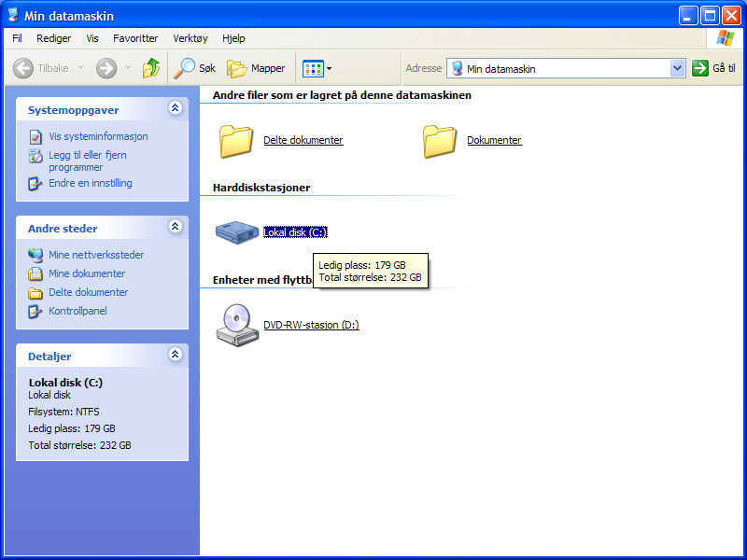The width and height of the screenshot is (747, 560).
Task: Click Legg til eller fjern programmer link
Action: (88, 161)
